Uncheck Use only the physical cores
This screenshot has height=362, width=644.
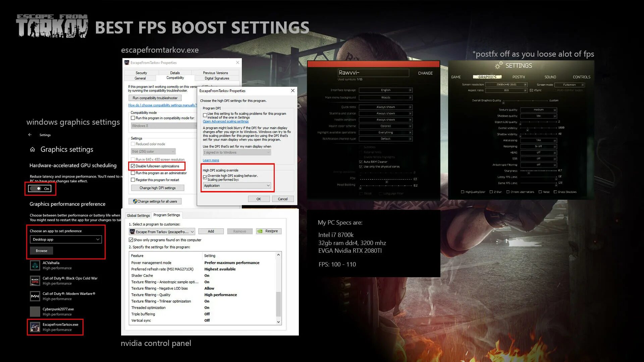(361, 167)
